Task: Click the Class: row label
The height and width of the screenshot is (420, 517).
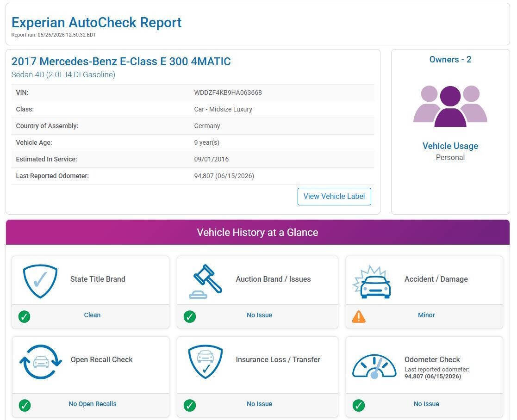Action: (25, 109)
